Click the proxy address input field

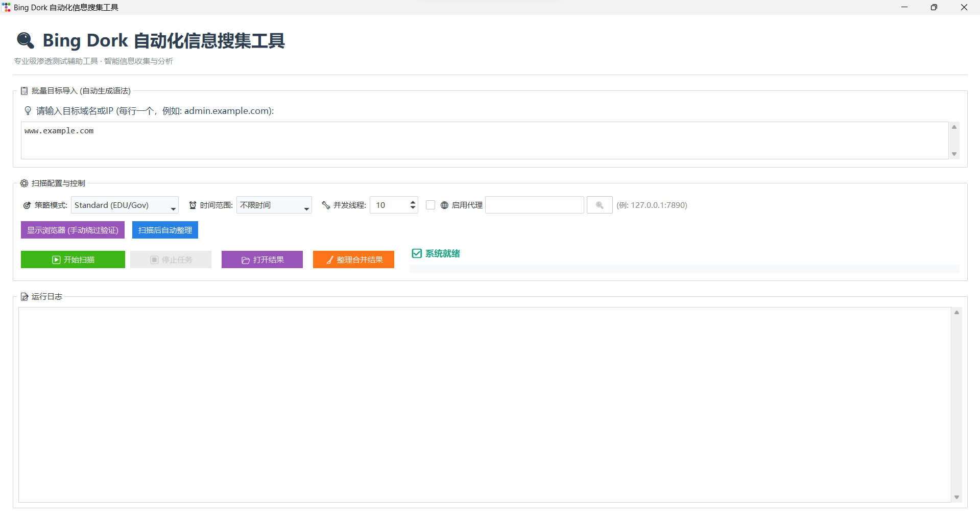[x=534, y=205]
